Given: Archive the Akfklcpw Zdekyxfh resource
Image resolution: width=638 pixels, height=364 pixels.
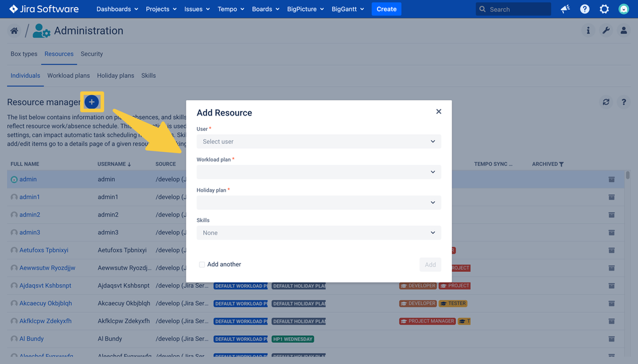Looking at the screenshot, I should pyautogui.click(x=612, y=321).
